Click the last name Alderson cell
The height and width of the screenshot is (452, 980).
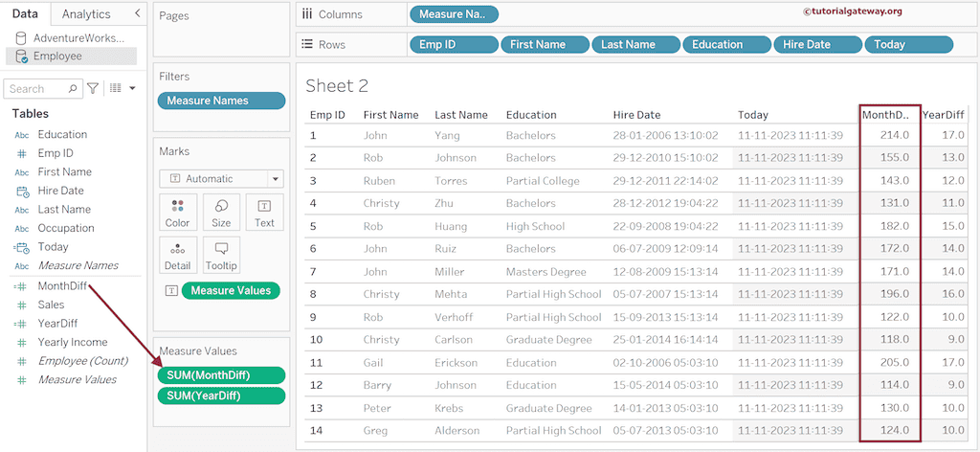pyautogui.click(x=457, y=431)
